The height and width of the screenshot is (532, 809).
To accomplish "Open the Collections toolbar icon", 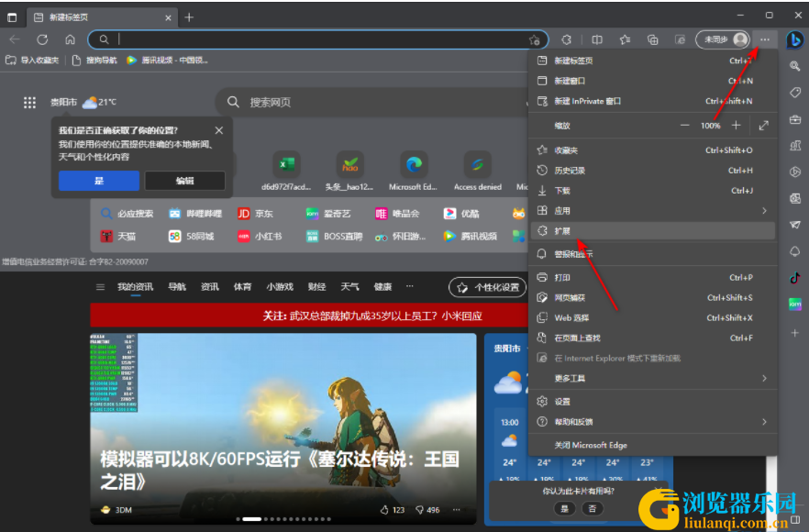I will [x=653, y=39].
